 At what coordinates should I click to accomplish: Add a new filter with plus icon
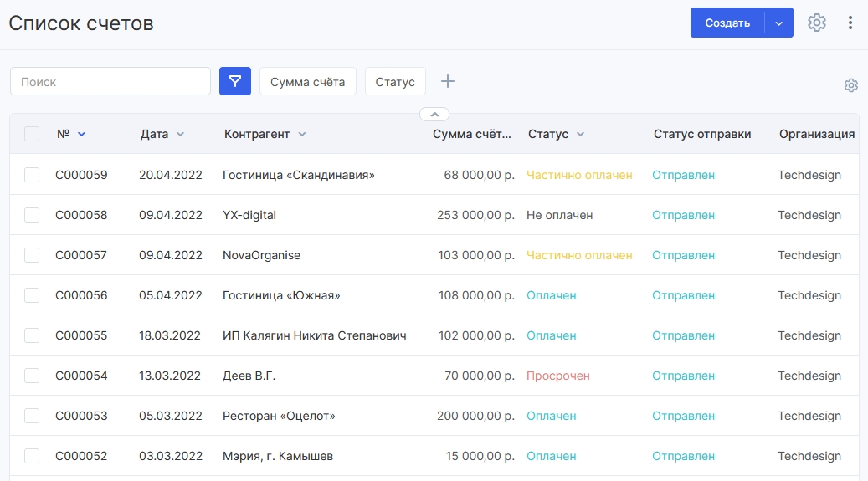pos(447,81)
